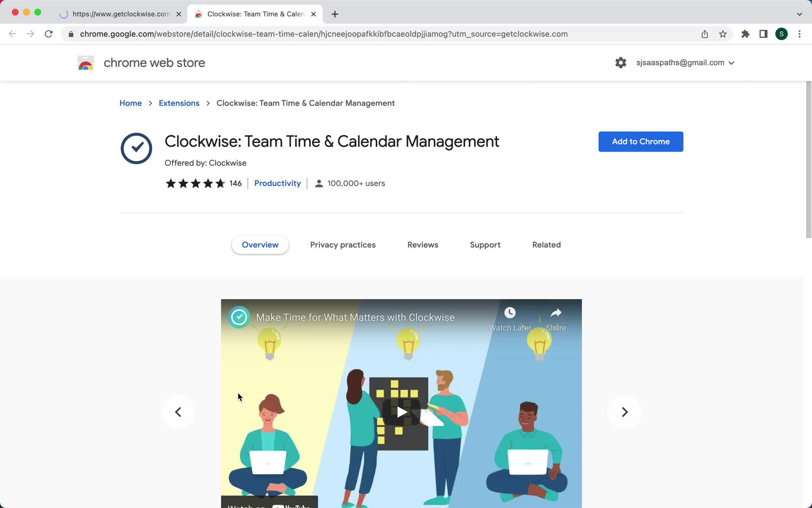812x508 pixels.
Task: Click the 146 ratings count
Action: [x=236, y=183]
